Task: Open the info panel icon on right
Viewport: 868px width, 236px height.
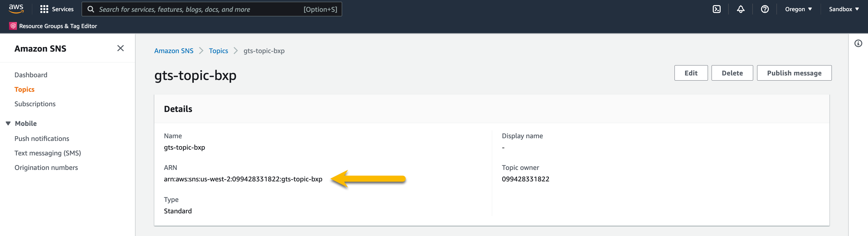Action: coord(858,43)
